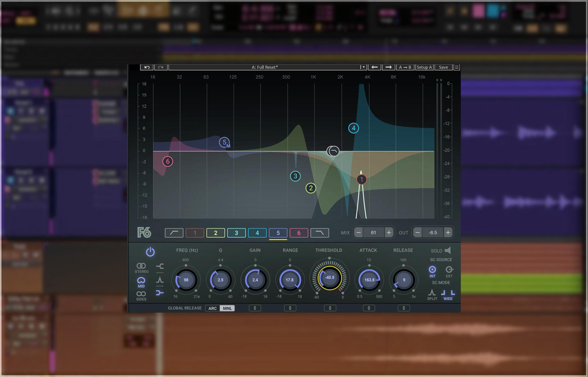
Task: Select SPLIT sidechain mode
Action: pos(432,295)
